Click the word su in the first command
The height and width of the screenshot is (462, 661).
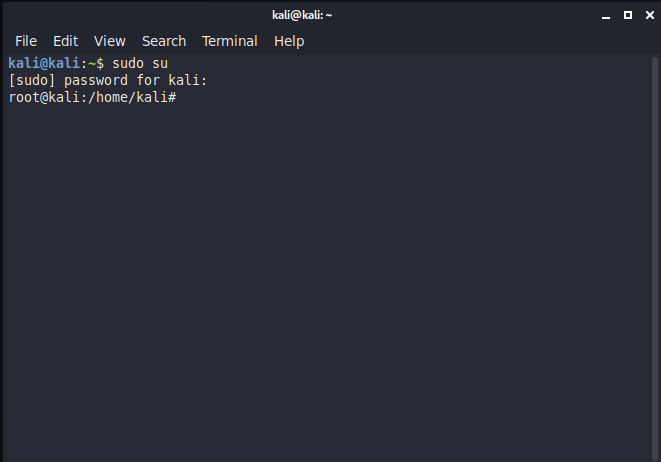160,64
